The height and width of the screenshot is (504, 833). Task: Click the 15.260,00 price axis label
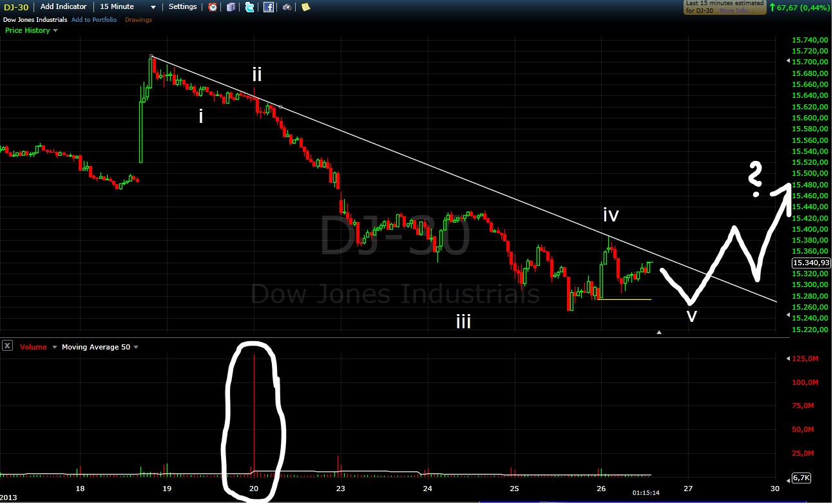(x=809, y=307)
